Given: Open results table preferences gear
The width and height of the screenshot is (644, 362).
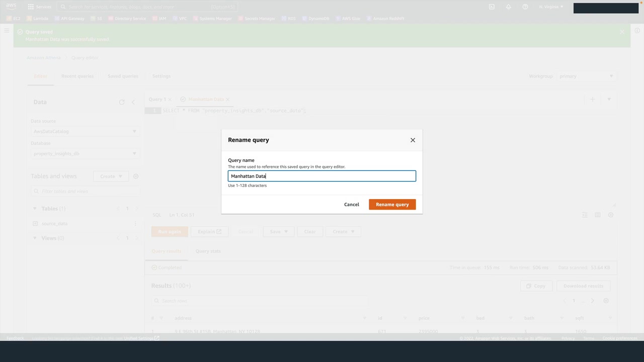Looking at the screenshot, I should coord(606,301).
